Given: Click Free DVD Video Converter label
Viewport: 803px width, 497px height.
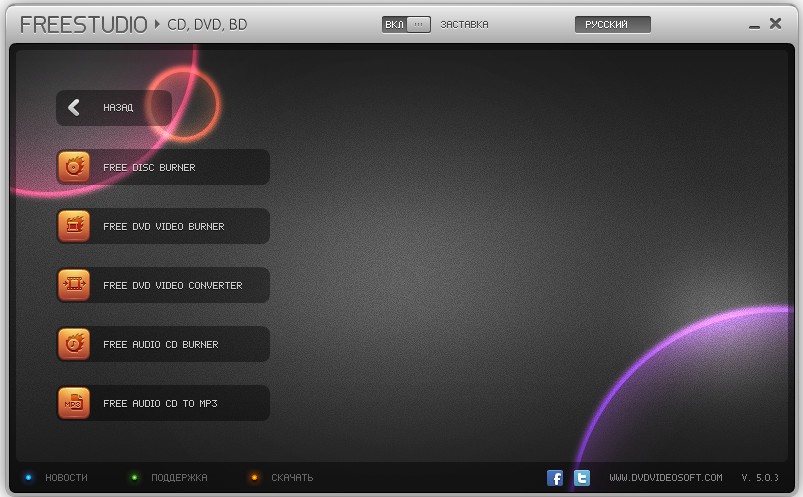Looking at the screenshot, I should click(x=173, y=285).
